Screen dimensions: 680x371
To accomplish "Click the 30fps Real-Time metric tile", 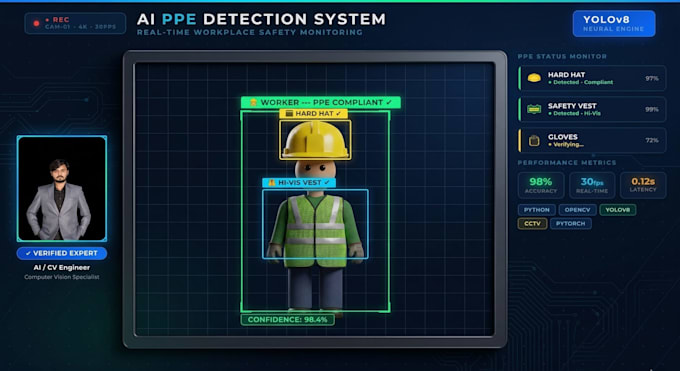I will tap(592, 185).
